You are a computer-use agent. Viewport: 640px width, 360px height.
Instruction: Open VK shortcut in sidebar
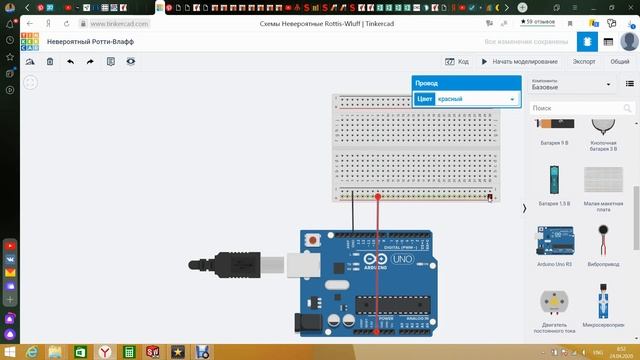10,260
